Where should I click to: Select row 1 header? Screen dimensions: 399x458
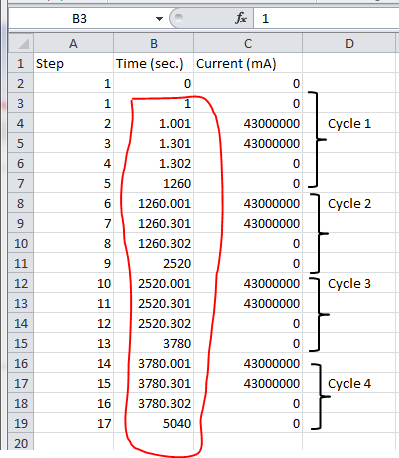[21, 63]
